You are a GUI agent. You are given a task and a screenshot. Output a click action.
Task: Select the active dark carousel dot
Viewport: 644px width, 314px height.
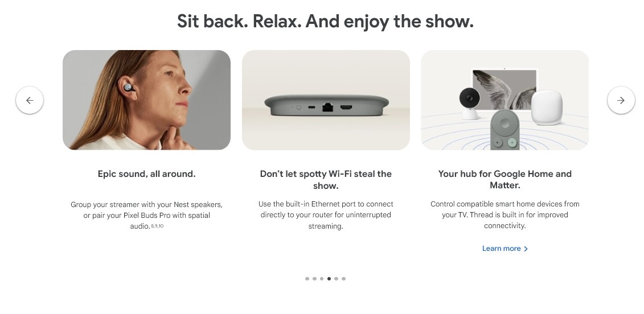coord(329,279)
